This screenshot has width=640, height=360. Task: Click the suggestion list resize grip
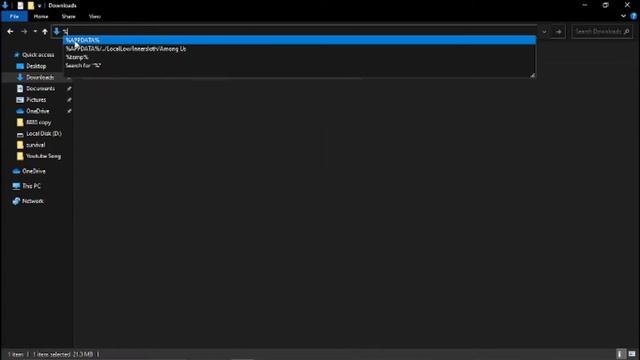[532, 75]
